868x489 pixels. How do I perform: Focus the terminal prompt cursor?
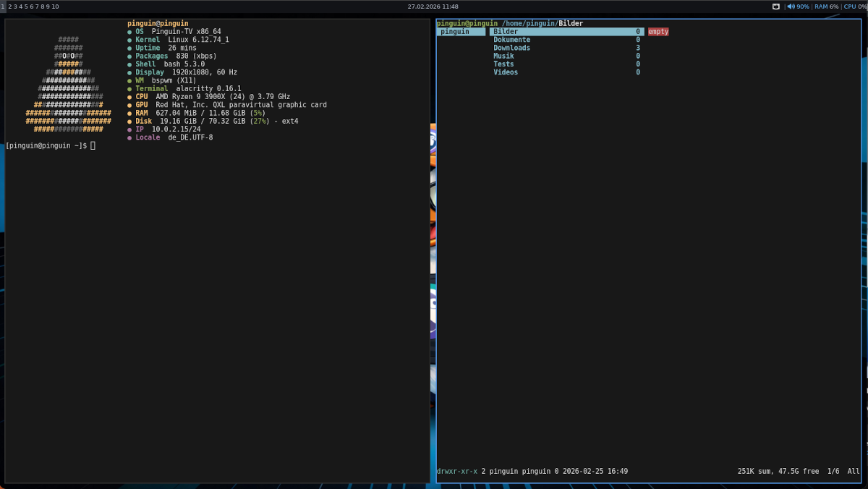coord(93,146)
